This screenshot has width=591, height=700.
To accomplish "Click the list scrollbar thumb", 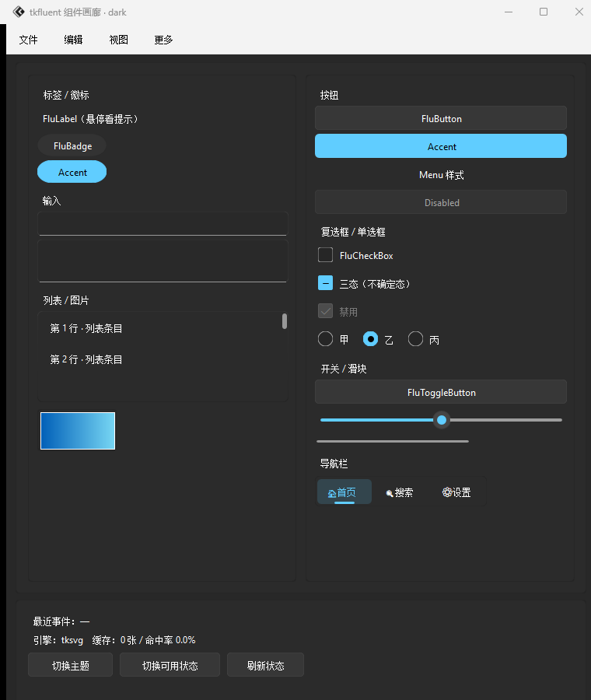I will coord(285,321).
